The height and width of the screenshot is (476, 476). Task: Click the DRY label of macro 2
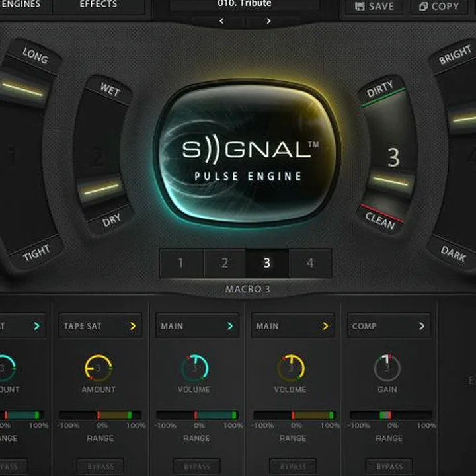112,220
